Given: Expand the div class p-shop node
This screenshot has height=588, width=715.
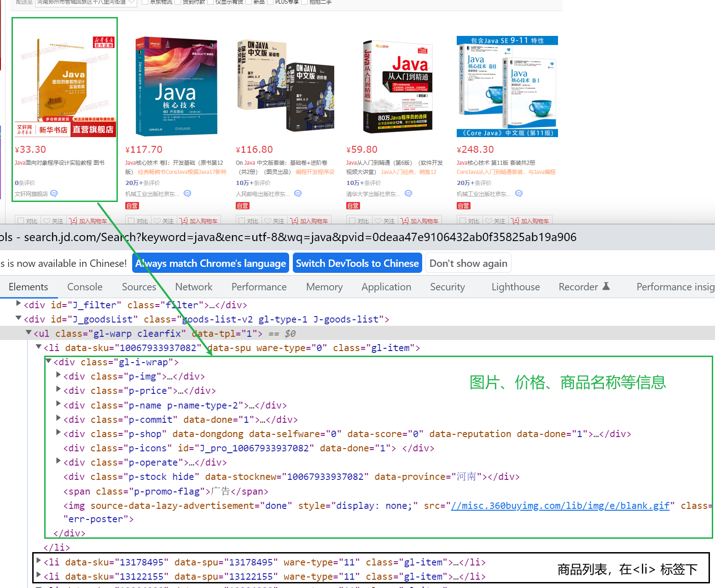Looking at the screenshot, I should 58,432.
